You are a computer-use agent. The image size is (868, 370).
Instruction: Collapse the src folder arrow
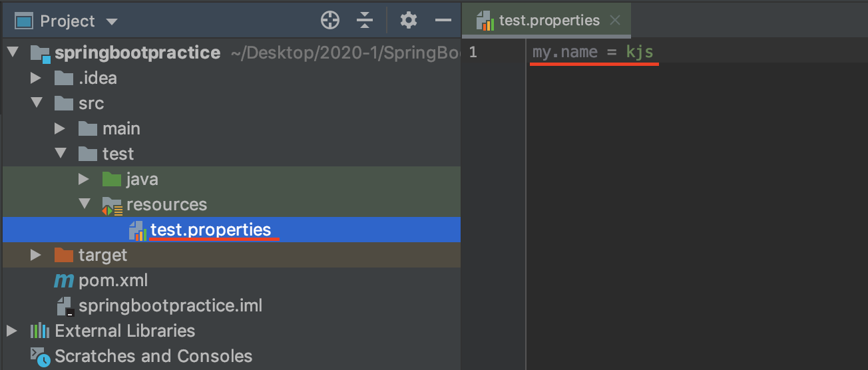coord(36,103)
